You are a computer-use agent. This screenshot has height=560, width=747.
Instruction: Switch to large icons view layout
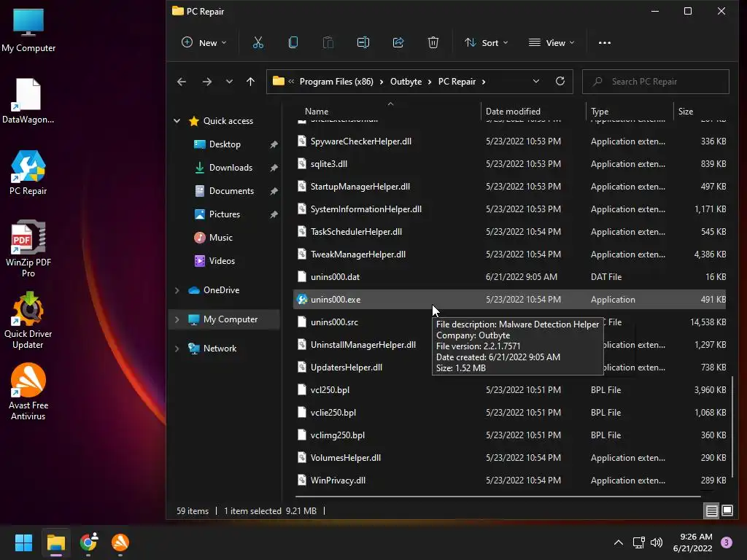pyautogui.click(x=727, y=511)
